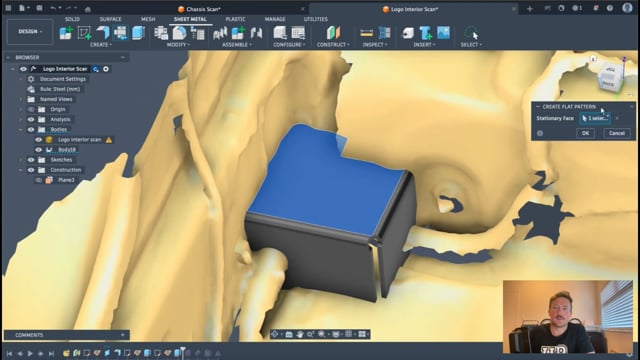640x360 pixels.
Task: Click the Interference inspect icon
Action: [384, 33]
